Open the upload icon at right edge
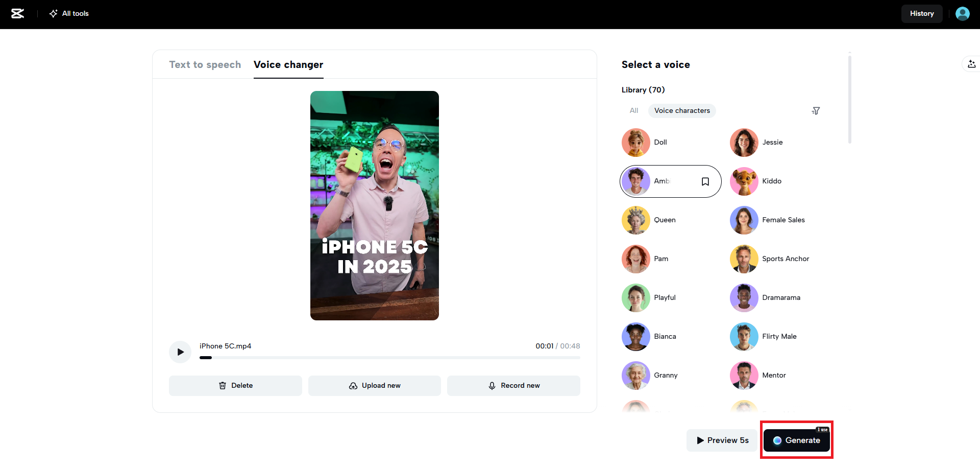This screenshot has height=467, width=980. click(x=971, y=64)
